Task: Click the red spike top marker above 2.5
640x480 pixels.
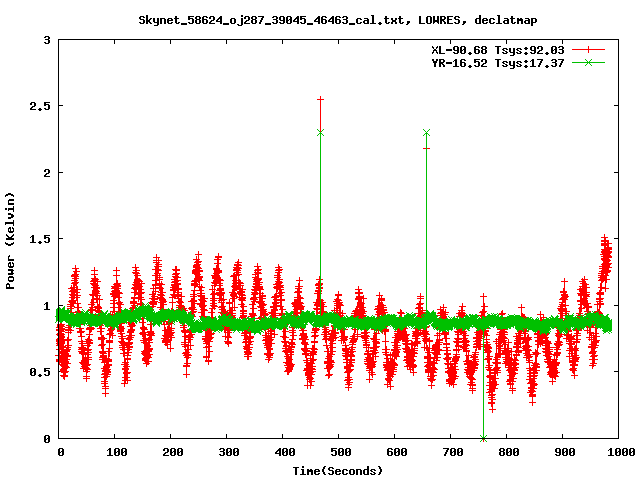Action: coord(320,99)
